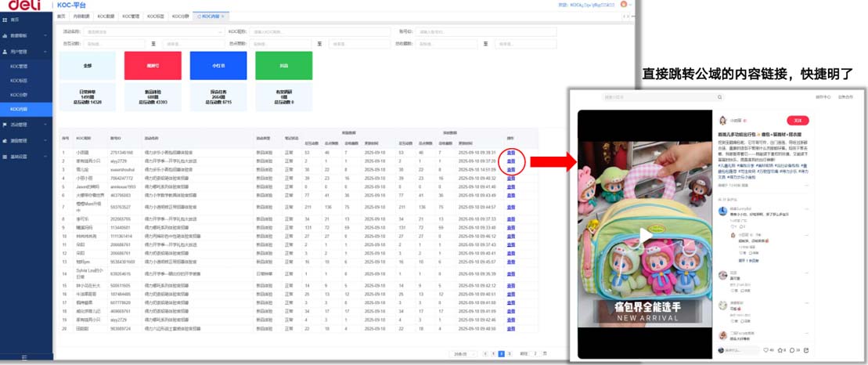Click the 查看 link in the first row
The width and height of the screenshot is (868, 365).
coord(511,153)
